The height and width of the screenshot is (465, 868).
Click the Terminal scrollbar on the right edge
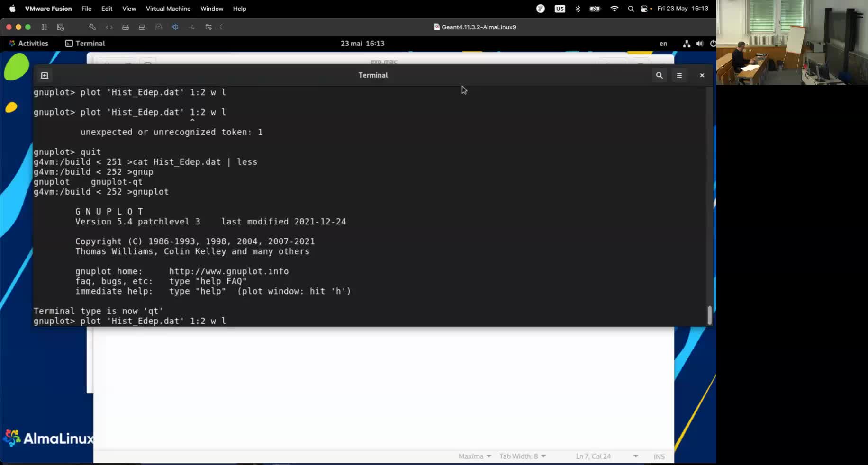[709, 313]
